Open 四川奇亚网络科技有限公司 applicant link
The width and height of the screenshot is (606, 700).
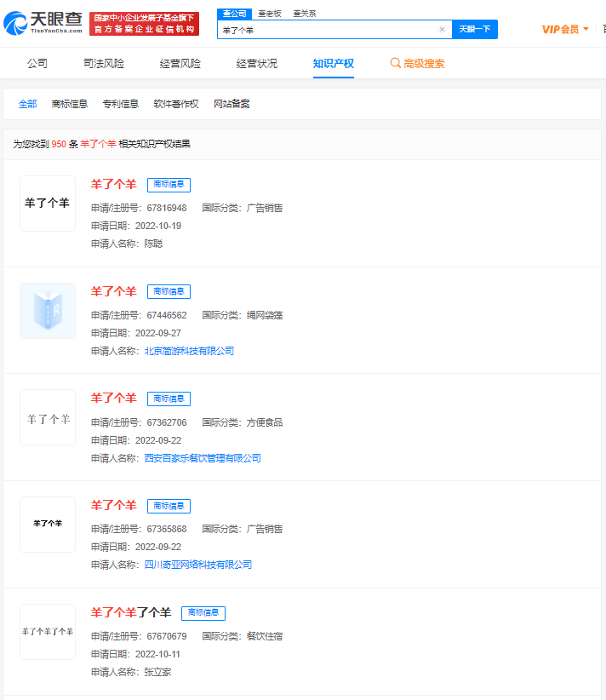point(198,565)
